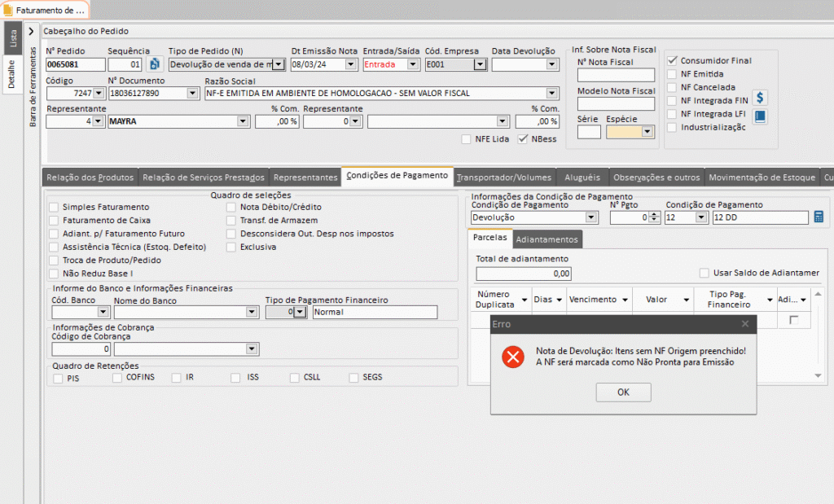Expand the Razão Social dropdown arrow
Viewport: 834px width, 504px height.
[x=551, y=93]
